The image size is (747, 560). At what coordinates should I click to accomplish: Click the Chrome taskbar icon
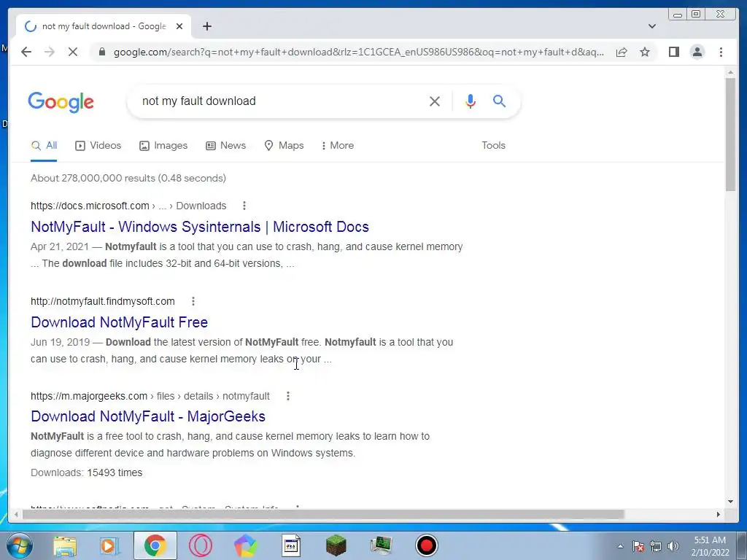pos(155,545)
